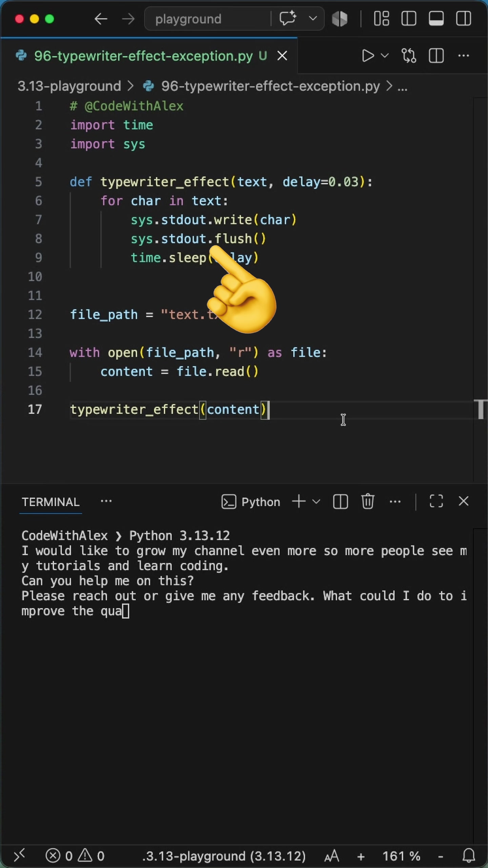The width and height of the screenshot is (488, 868).
Task: Open the customize layout icon
Action: [x=381, y=19]
